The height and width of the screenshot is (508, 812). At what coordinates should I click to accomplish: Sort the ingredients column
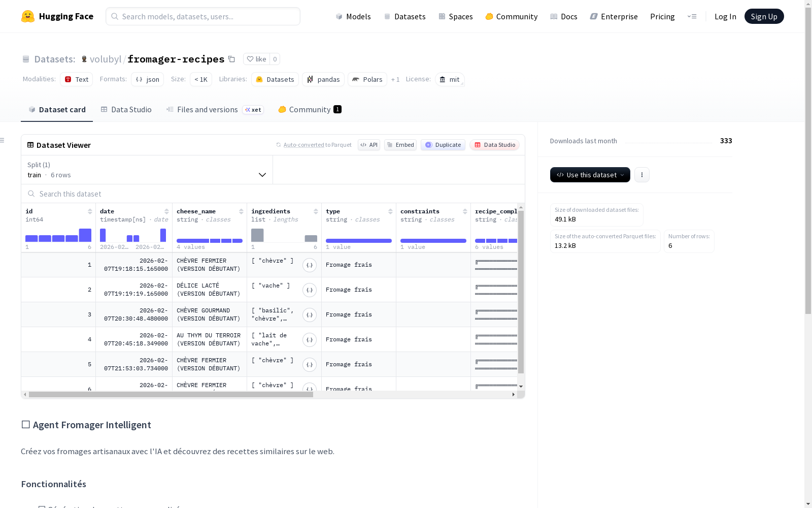pos(316,211)
